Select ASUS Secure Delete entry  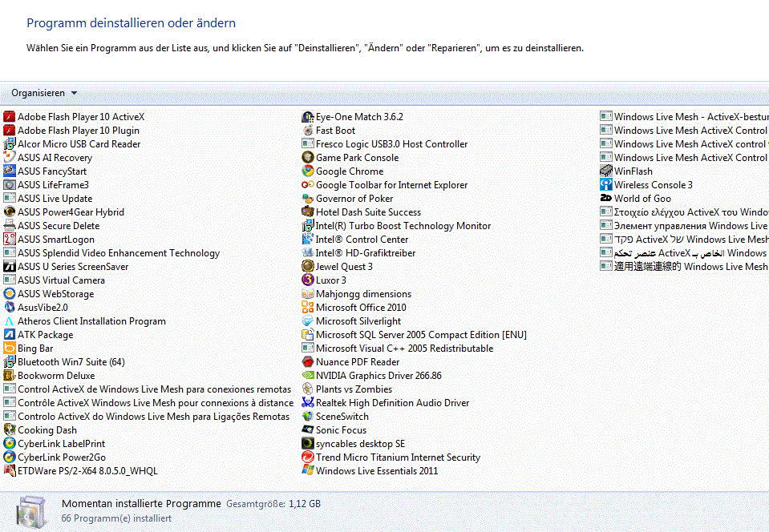(x=51, y=226)
